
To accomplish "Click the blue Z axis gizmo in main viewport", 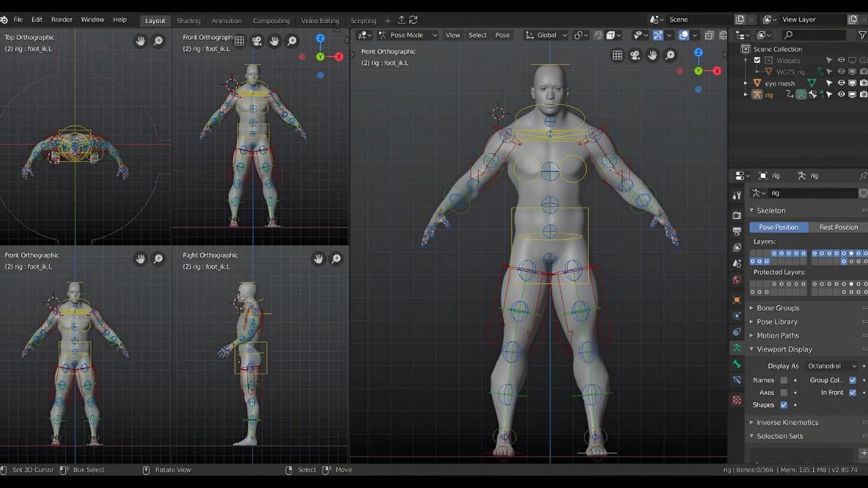I will [698, 52].
